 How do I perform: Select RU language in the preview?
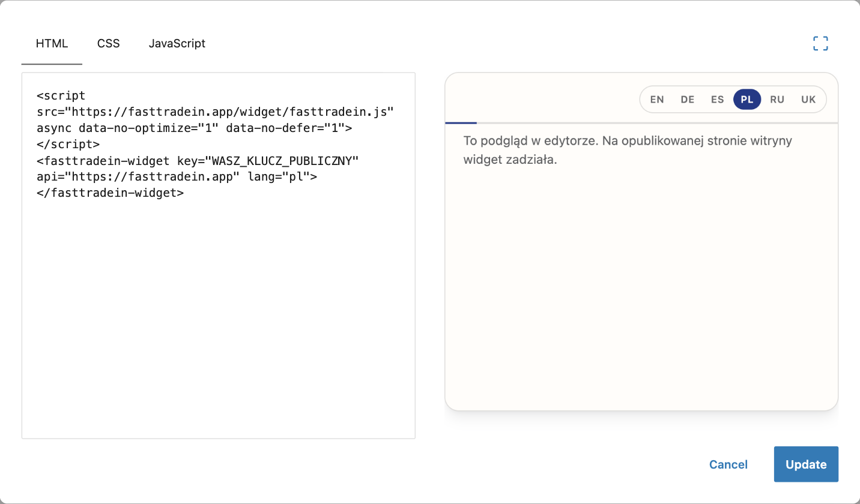(777, 100)
